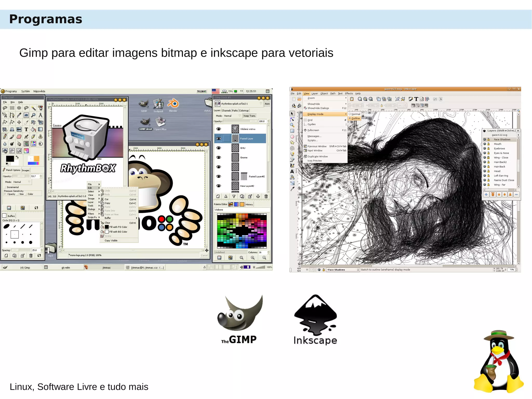Select the Inkscape Dropper tool
532x399 pixels.
point(292,189)
